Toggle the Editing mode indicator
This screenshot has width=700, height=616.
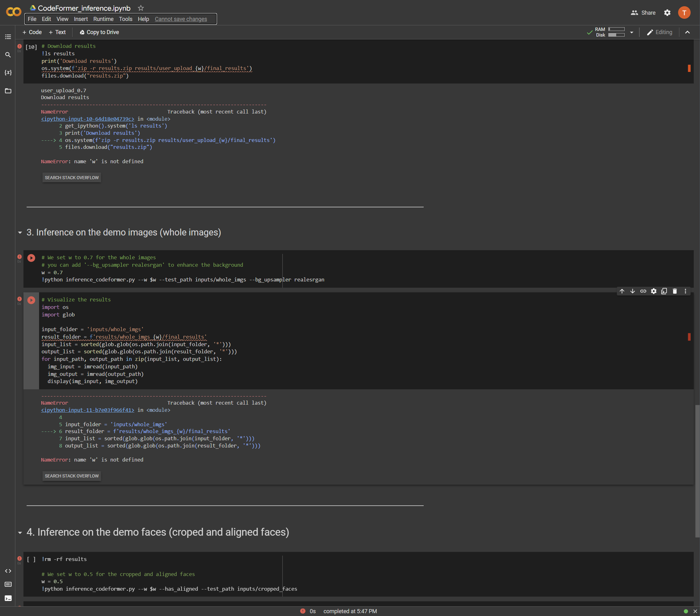659,32
